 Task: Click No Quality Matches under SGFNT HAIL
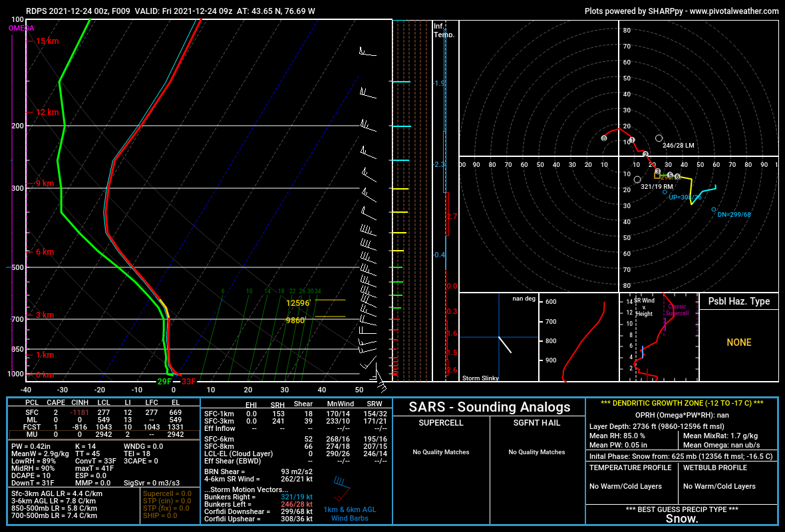coord(537,452)
